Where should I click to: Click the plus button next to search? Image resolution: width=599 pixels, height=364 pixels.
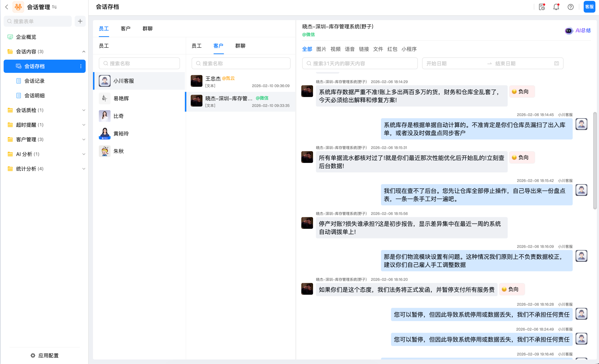(x=80, y=21)
